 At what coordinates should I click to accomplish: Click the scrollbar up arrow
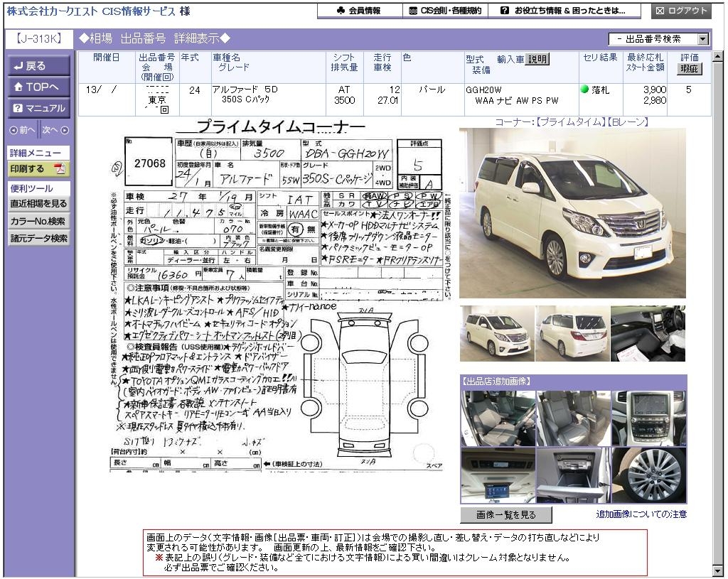[x=718, y=57]
